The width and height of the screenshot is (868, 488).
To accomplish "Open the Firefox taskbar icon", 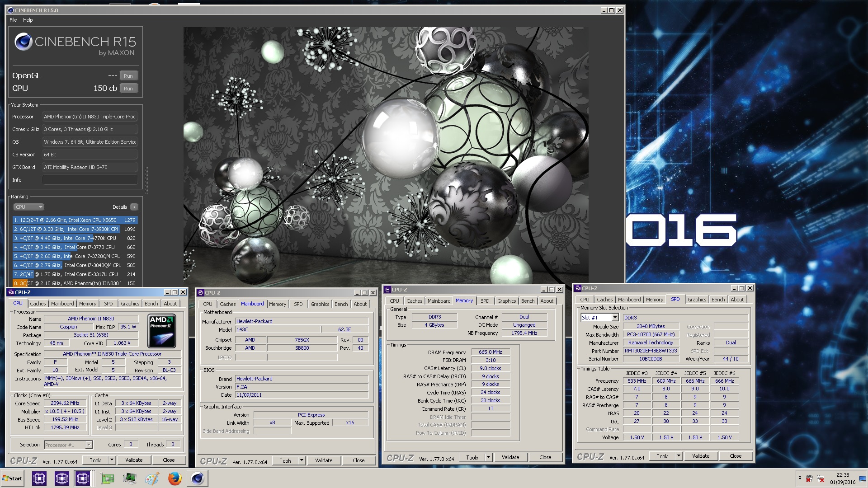I will [x=175, y=478].
